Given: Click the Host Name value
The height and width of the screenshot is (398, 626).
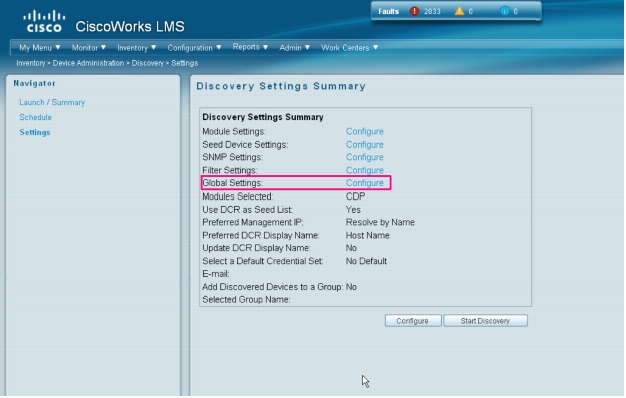Looking at the screenshot, I should click(x=367, y=236).
